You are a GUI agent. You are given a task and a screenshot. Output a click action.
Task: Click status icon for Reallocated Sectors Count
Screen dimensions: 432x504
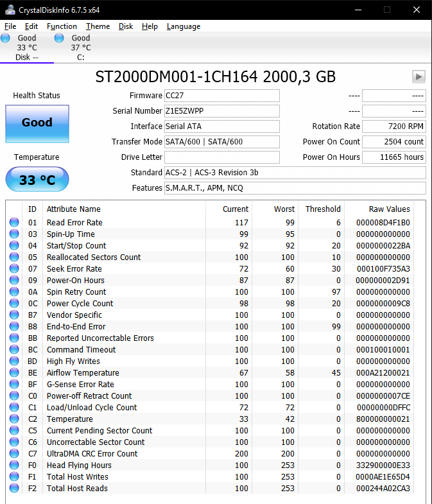(14, 257)
